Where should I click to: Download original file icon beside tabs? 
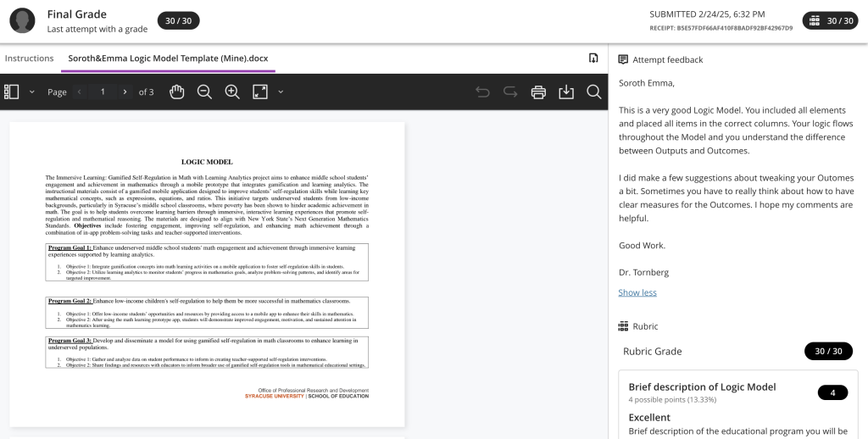coord(593,58)
